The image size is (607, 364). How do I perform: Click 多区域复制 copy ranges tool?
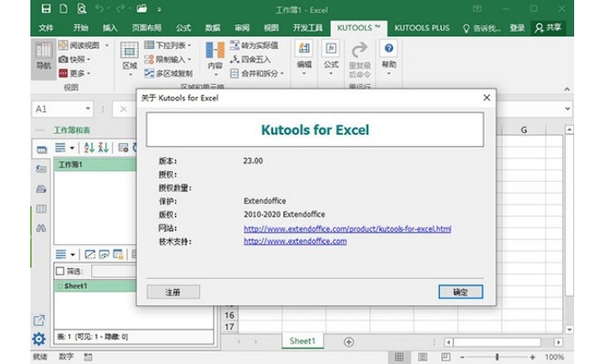pyautogui.click(x=168, y=73)
